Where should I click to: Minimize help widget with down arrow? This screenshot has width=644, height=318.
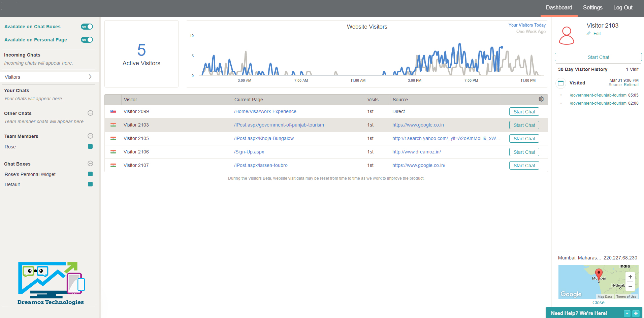pos(627,313)
